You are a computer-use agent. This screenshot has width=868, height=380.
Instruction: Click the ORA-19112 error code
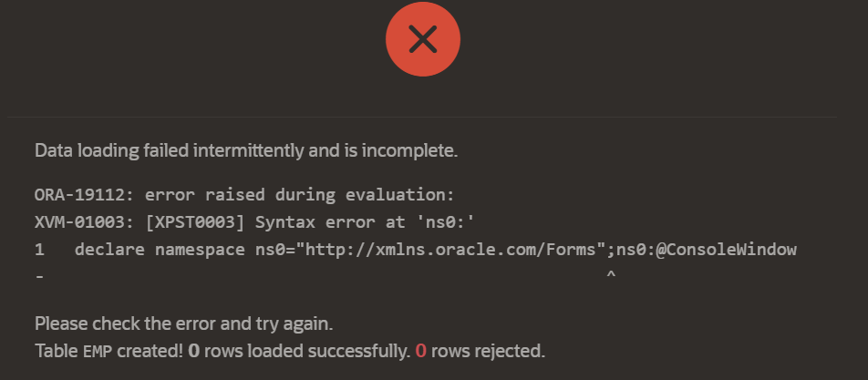tap(85, 195)
